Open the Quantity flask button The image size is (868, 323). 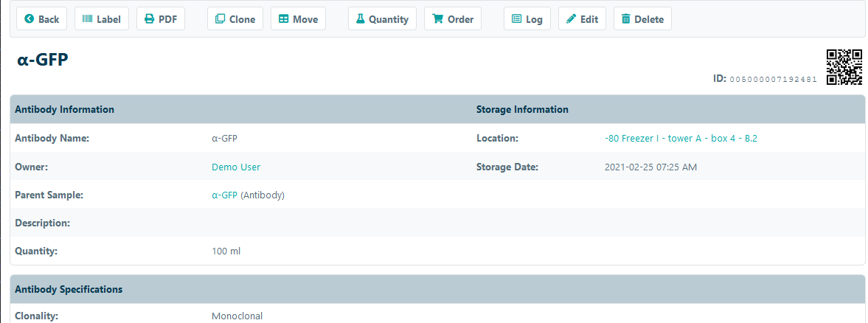382,19
